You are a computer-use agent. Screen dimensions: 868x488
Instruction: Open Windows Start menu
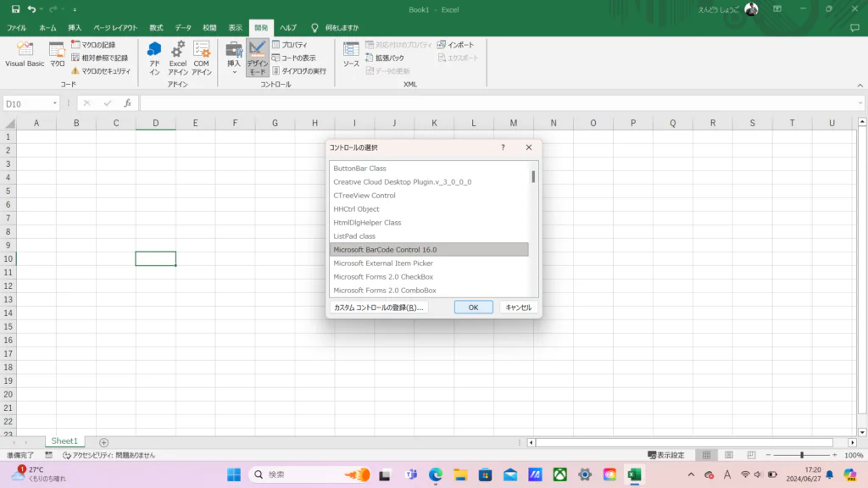[x=234, y=474]
